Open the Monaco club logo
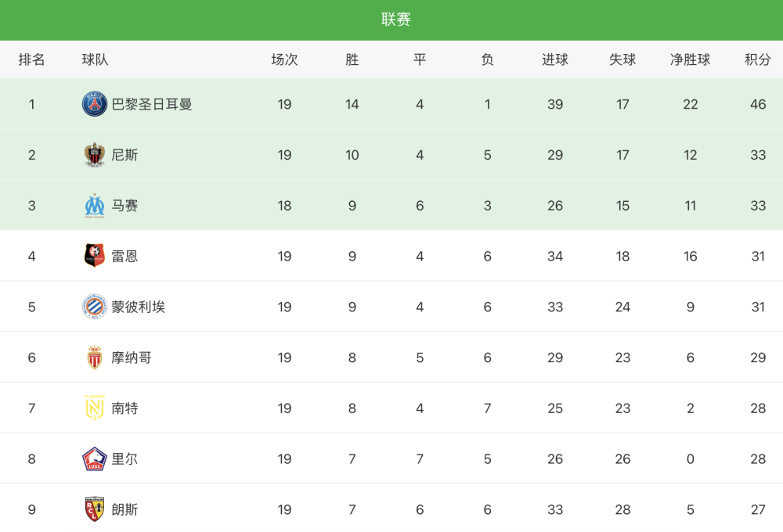 tap(95, 358)
